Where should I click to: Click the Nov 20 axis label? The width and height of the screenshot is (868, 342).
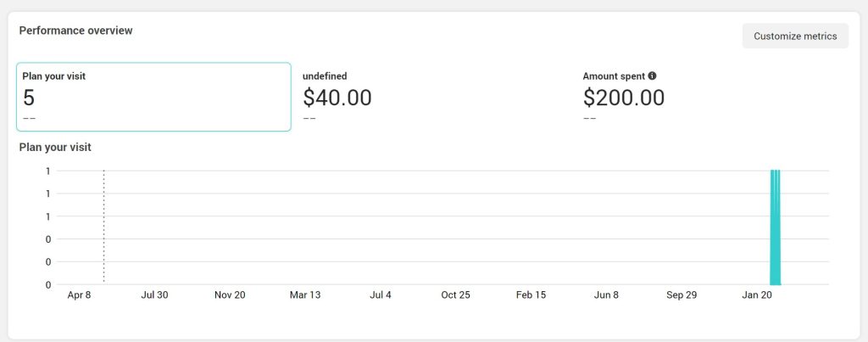(230, 294)
